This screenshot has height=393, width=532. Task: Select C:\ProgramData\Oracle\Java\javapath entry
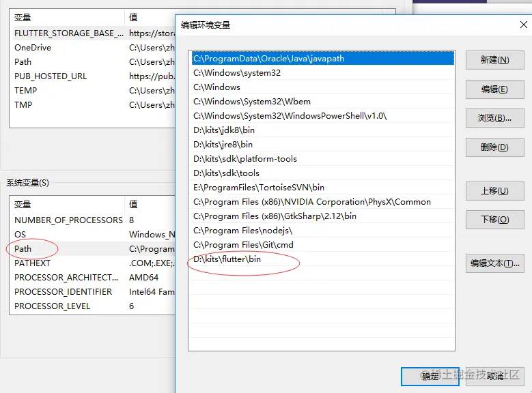point(322,58)
